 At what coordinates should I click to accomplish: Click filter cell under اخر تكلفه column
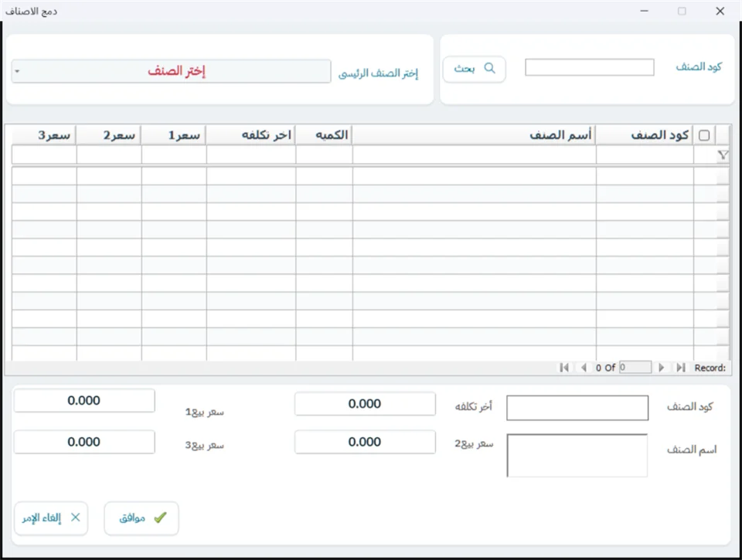251,154
